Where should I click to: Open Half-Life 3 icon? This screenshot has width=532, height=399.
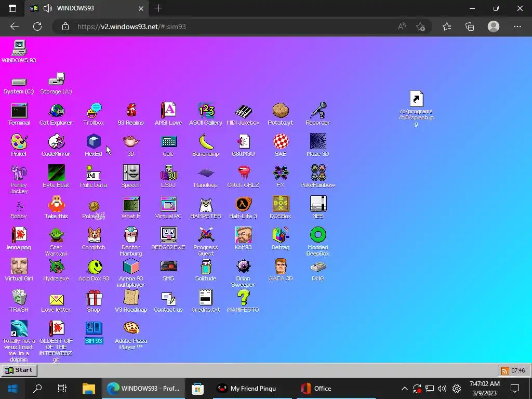click(x=243, y=208)
